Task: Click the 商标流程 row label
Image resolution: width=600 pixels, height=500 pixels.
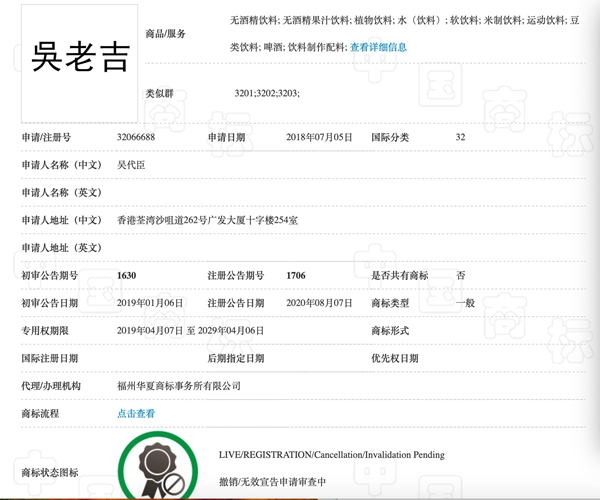Action: (x=41, y=413)
